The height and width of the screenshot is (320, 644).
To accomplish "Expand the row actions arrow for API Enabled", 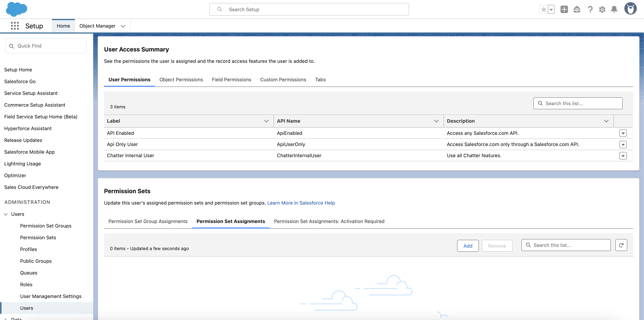I will coord(623,133).
